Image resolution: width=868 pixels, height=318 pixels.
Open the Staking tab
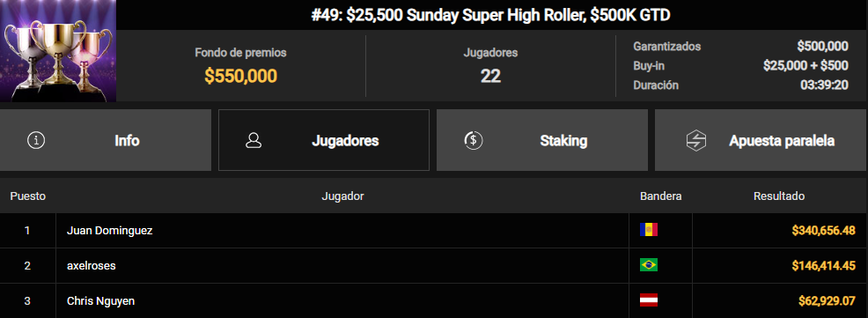click(x=542, y=140)
